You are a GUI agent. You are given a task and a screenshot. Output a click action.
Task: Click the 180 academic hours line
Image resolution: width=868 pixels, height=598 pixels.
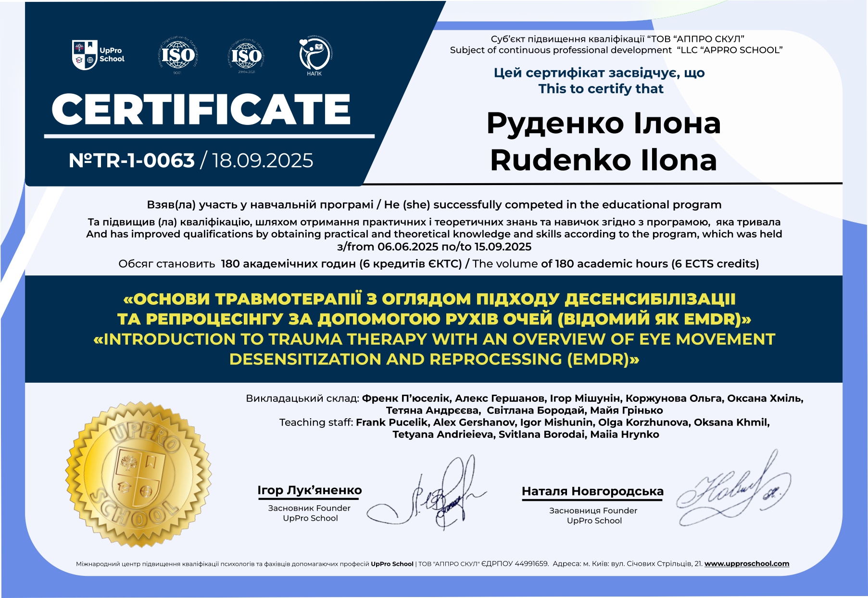(439, 263)
